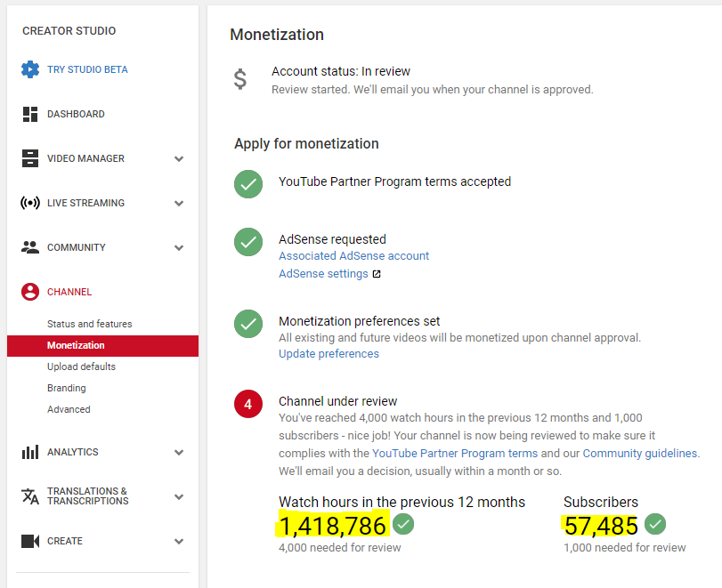Screen dimensions: 722x588
Task: Open Community guidelines link
Action: 640,453
